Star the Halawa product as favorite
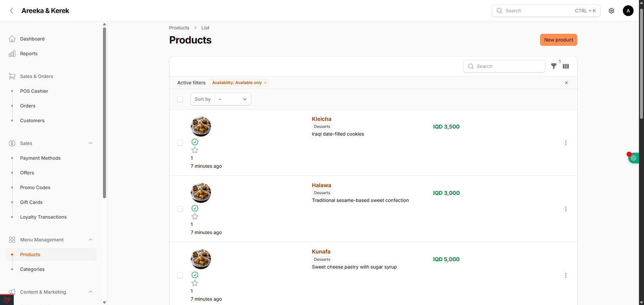 [195, 216]
